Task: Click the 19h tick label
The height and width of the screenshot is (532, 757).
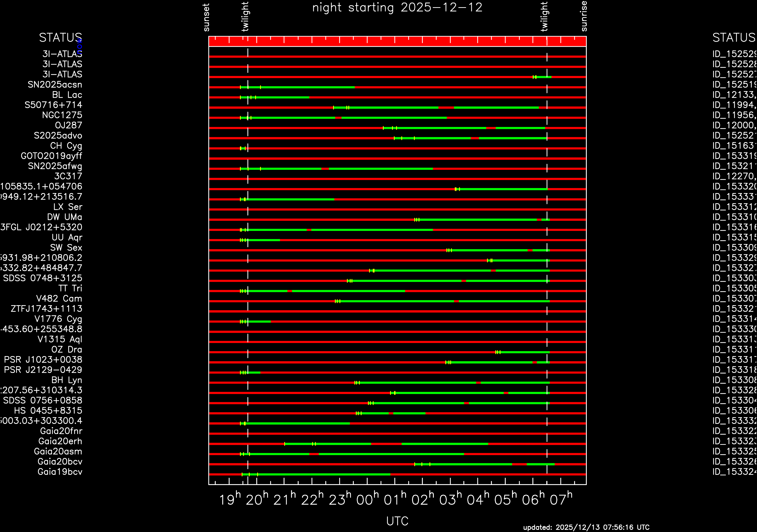Action: [229, 500]
